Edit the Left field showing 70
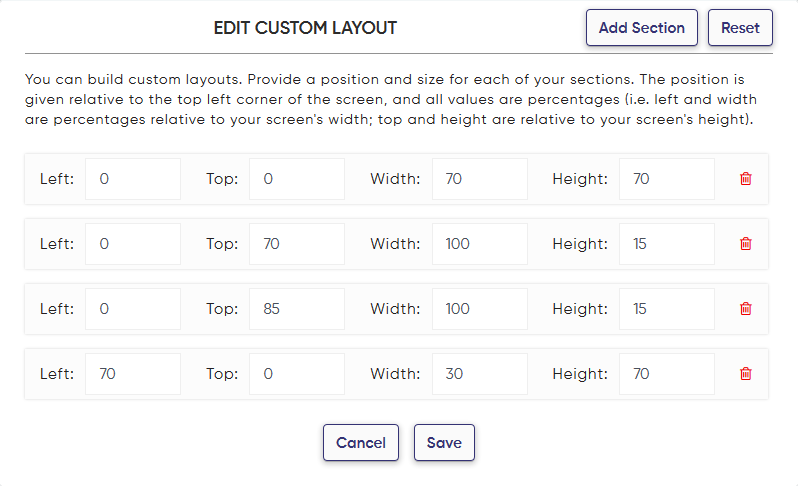 (x=133, y=374)
